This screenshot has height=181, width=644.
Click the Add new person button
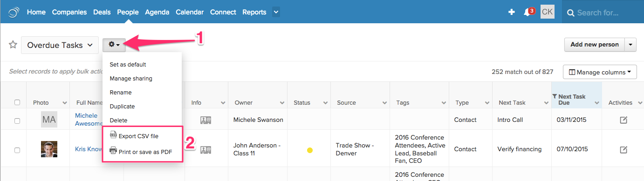click(595, 45)
